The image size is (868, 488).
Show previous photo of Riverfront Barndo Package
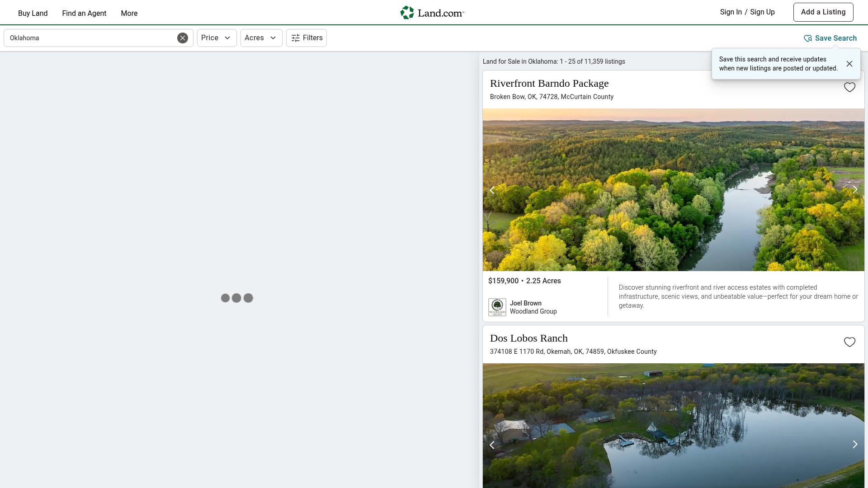click(x=492, y=190)
